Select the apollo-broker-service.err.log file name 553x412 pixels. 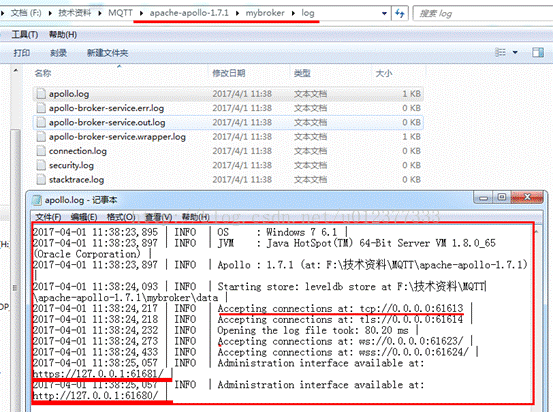pos(106,108)
